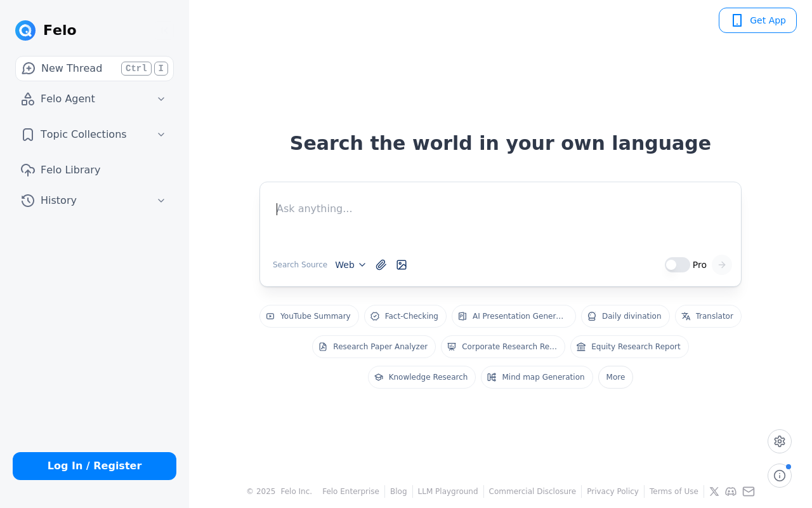Expand the Topic Collections chevron
The height and width of the screenshot is (508, 812).
[x=161, y=135]
